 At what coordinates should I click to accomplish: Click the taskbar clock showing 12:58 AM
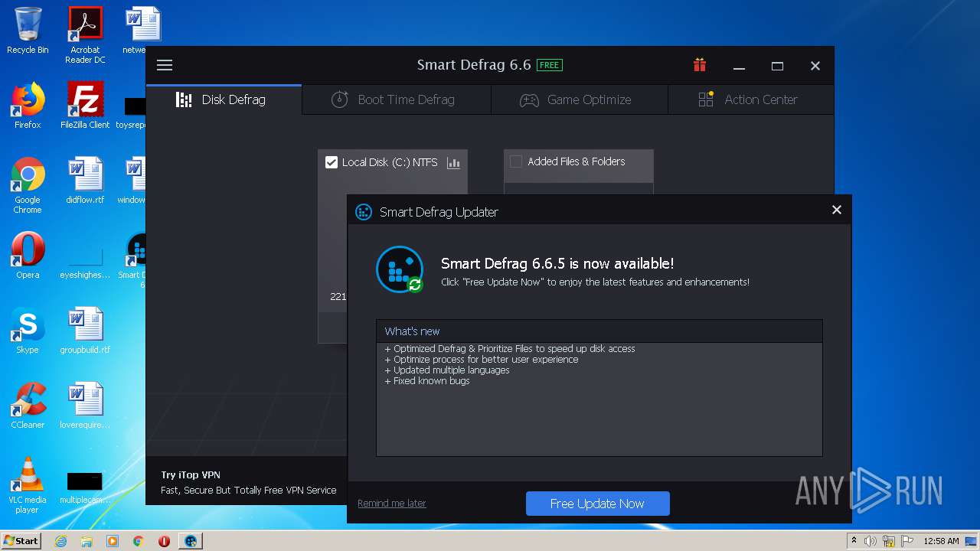coord(941,541)
